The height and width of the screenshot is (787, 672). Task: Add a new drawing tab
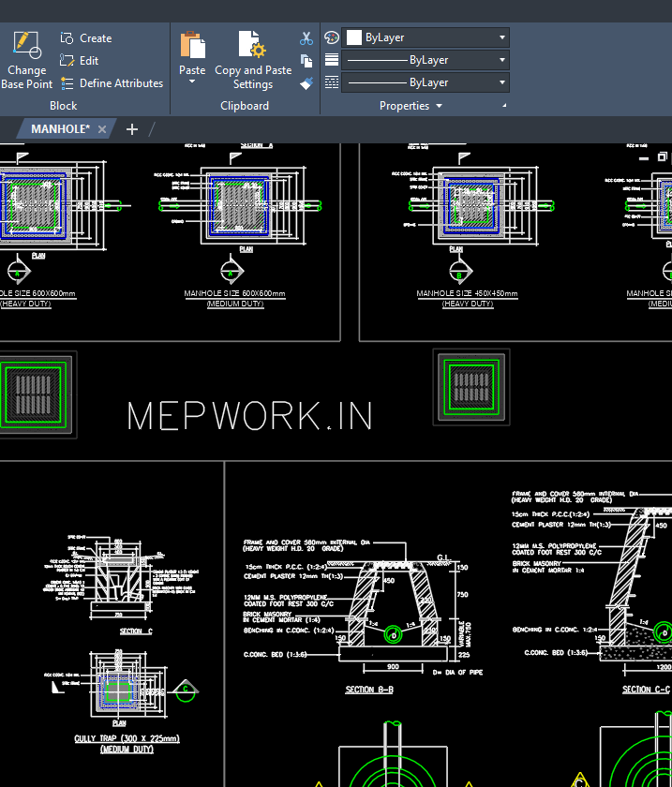(x=132, y=129)
